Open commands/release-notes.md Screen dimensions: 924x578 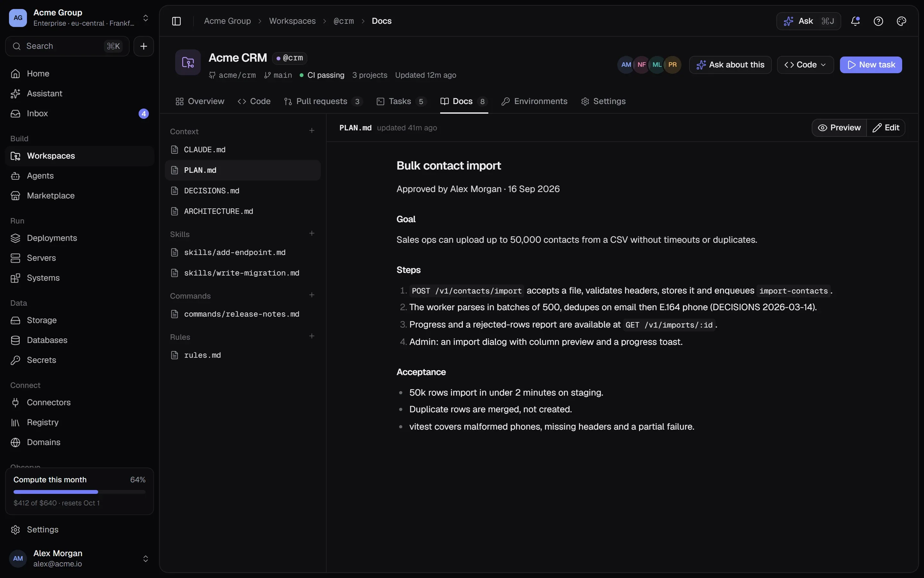coord(243,314)
